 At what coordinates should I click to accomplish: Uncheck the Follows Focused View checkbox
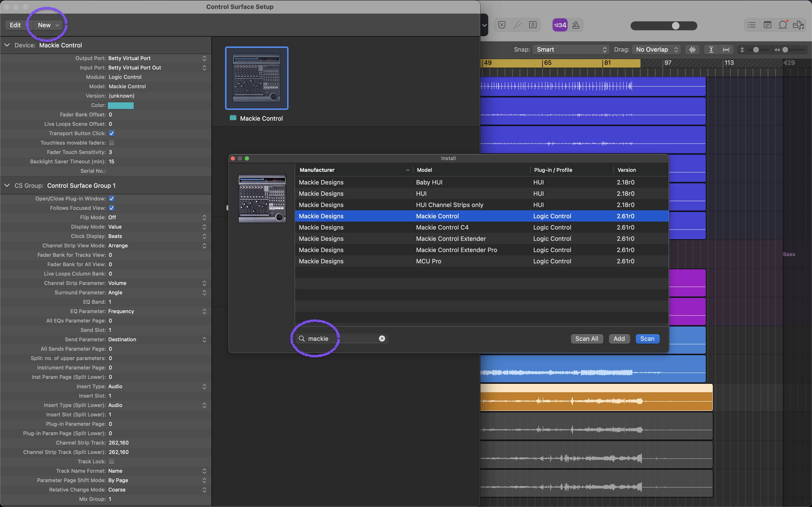pos(112,208)
